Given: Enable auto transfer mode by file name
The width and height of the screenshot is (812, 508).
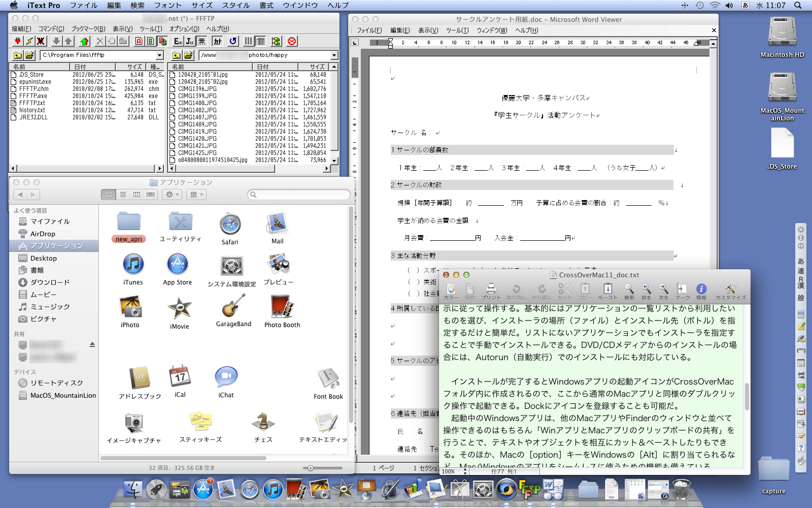Looking at the screenshot, I should [x=162, y=41].
